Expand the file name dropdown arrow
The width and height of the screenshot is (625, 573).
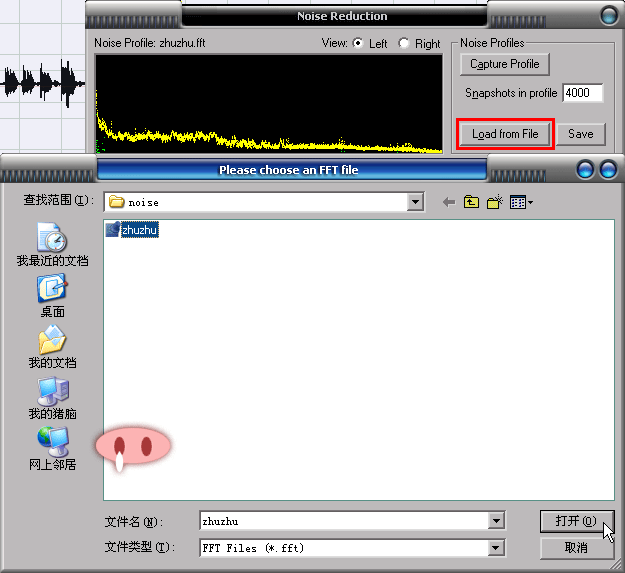[496, 521]
